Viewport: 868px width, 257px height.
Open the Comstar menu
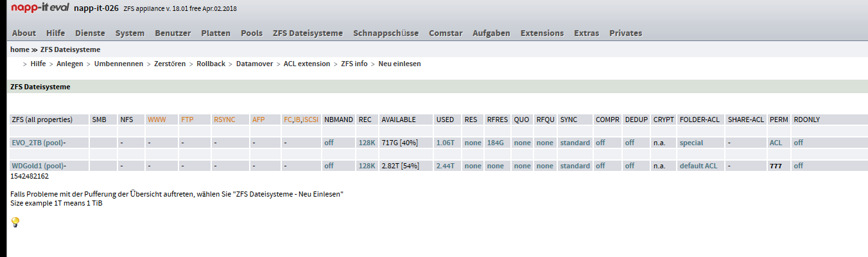click(x=445, y=33)
